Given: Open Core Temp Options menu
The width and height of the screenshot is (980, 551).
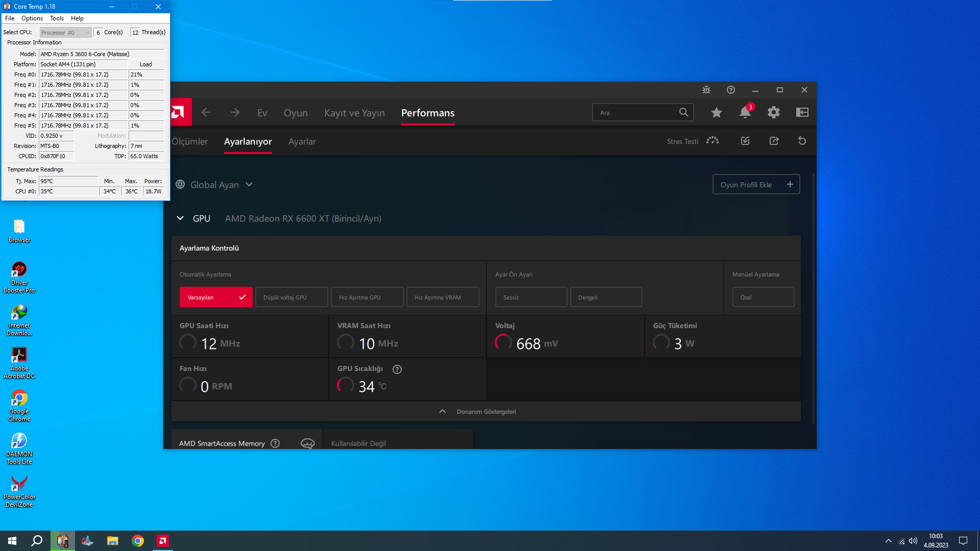Looking at the screenshot, I should tap(32, 18).
